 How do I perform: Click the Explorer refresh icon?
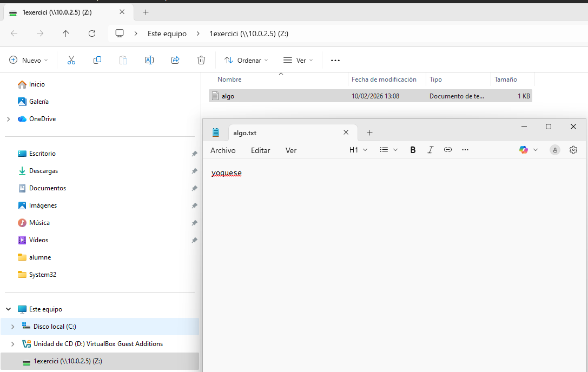(92, 34)
